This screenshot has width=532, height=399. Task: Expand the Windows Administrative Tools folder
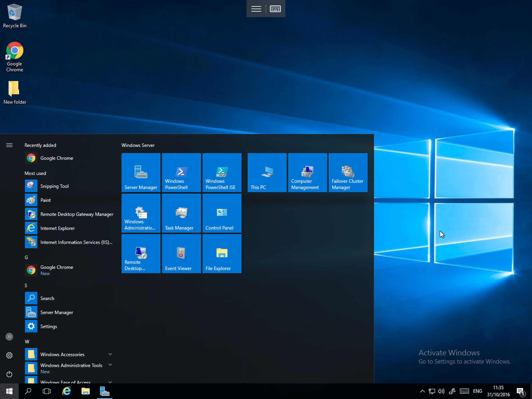[x=69, y=368]
